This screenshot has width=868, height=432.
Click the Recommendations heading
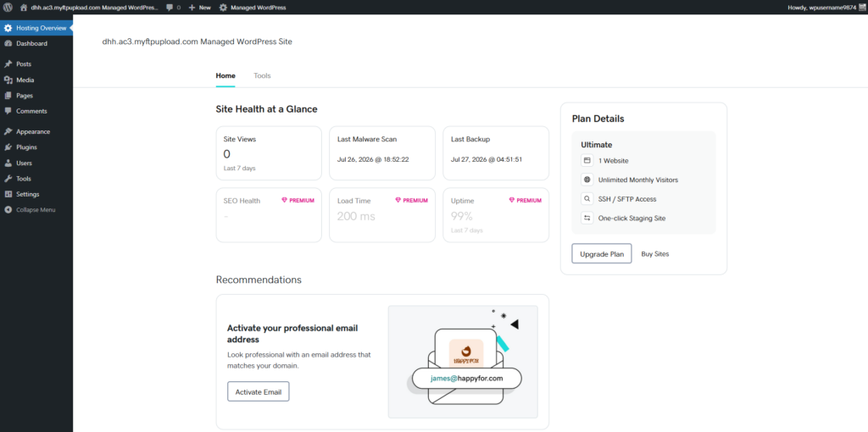[x=259, y=280]
